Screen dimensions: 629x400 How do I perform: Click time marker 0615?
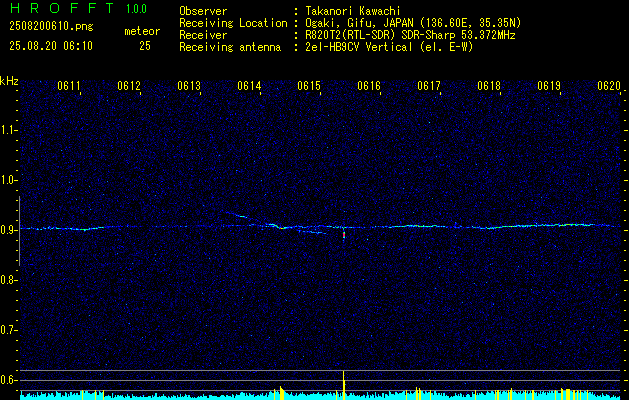[309, 86]
